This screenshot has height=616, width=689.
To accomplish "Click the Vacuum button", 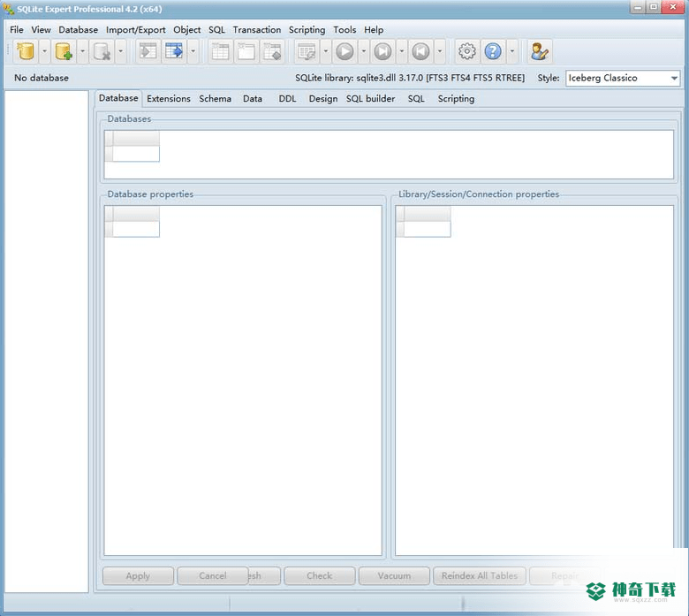I will pos(394,576).
